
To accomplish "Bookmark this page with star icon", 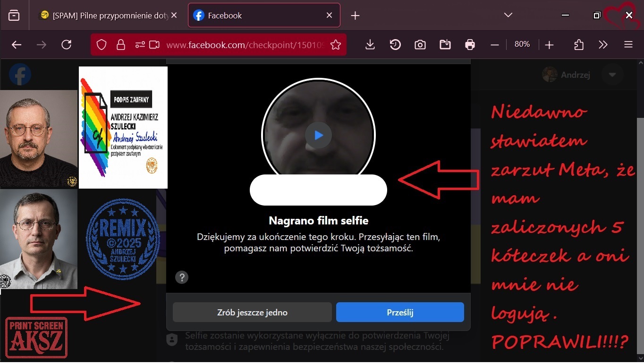I will click(336, 45).
